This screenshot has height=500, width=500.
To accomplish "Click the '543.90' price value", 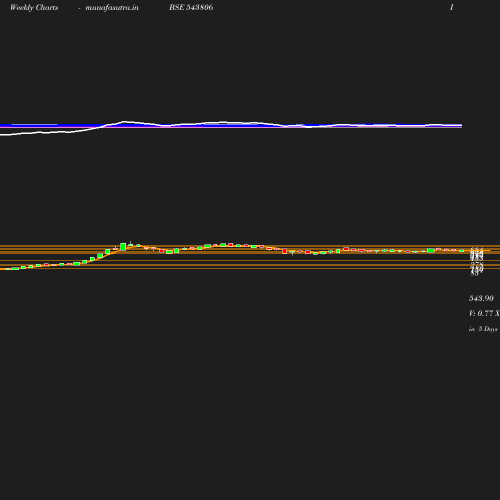I will pyautogui.click(x=481, y=298).
